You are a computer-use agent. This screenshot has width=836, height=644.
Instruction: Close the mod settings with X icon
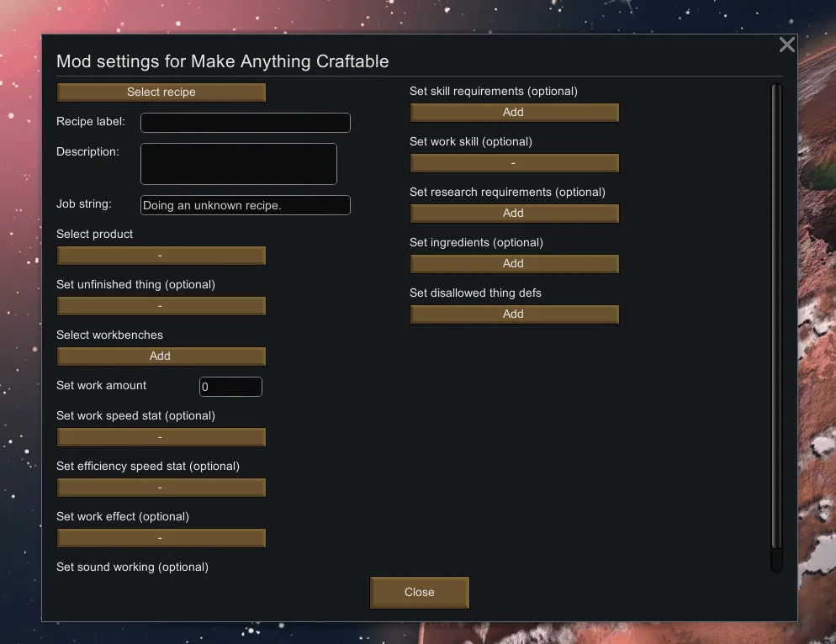[786, 45]
